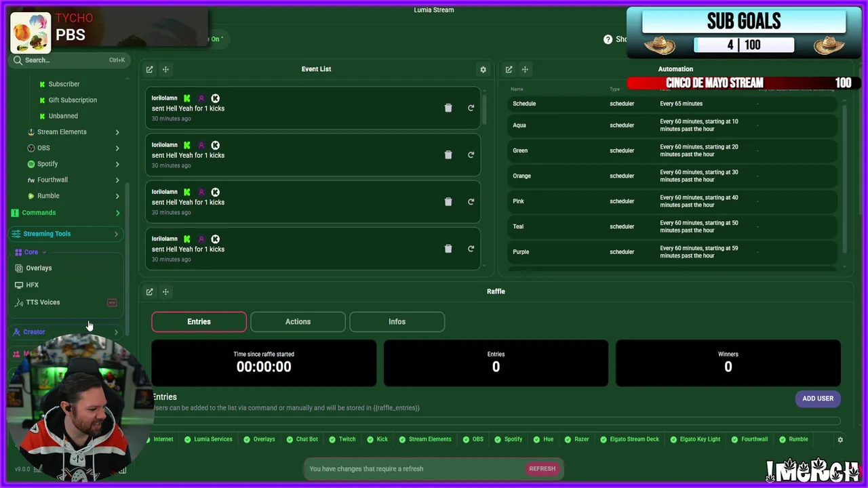Click Spotify status in bottom status bar
Image resolution: width=868 pixels, height=488 pixels.
508,439
